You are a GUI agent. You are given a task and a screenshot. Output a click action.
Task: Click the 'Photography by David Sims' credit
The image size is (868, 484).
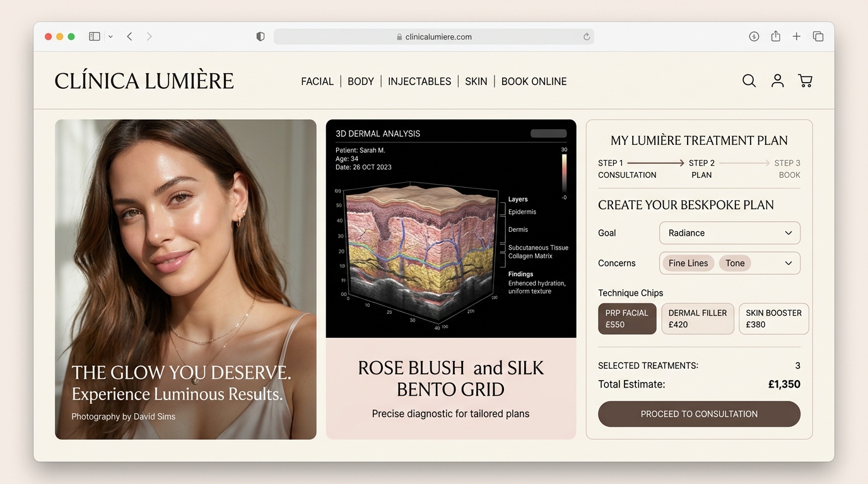coord(124,417)
